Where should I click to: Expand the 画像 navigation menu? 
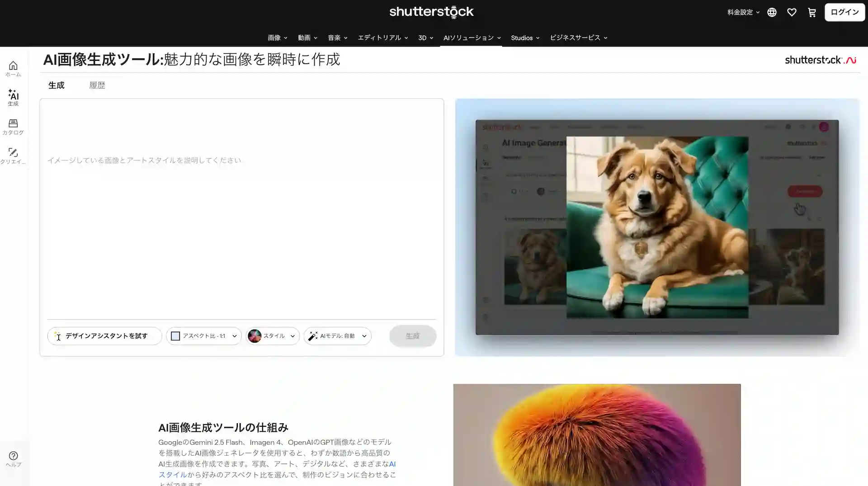[x=277, y=38]
